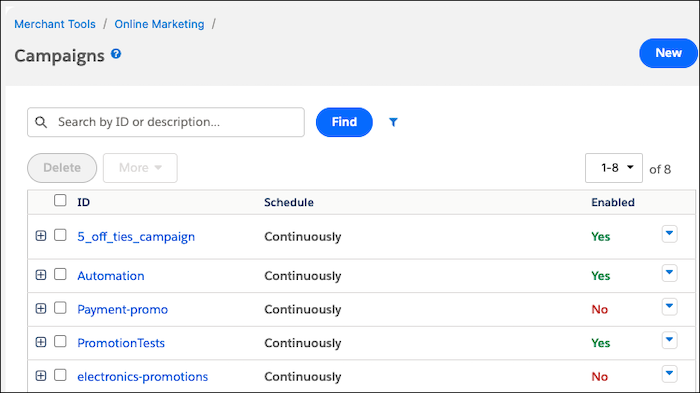Expand the electronics-promotions row plus icon
The height and width of the screenshot is (393, 700).
click(x=41, y=376)
